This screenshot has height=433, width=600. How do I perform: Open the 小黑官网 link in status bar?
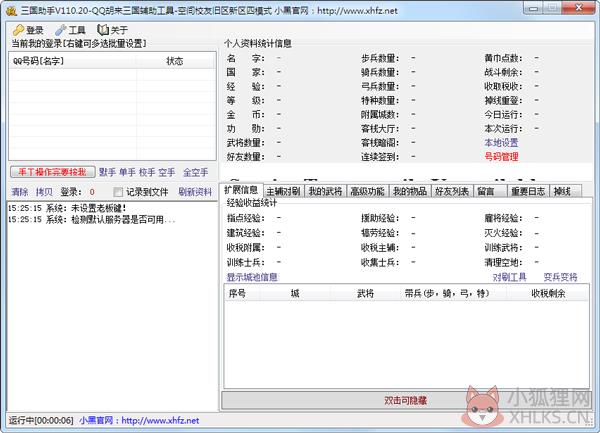(139, 420)
